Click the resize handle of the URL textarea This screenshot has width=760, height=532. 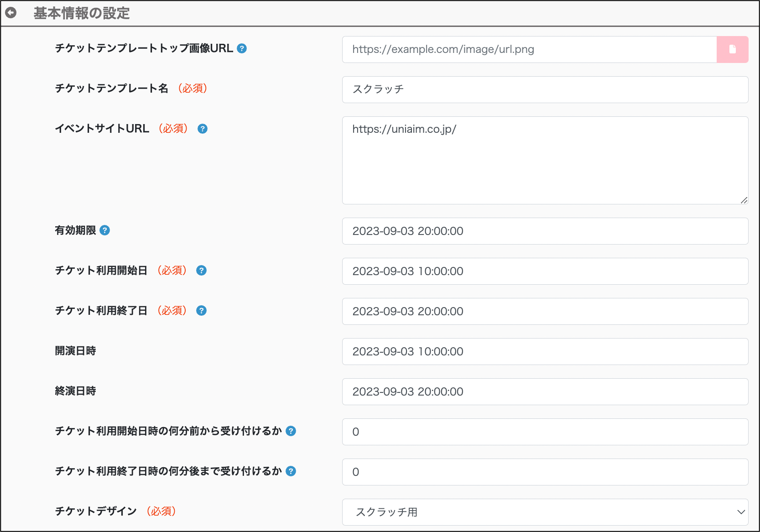744,200
